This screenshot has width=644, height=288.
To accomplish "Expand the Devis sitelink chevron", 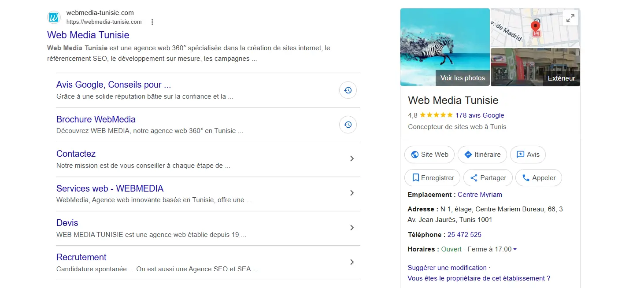I will tap(352, 228).
